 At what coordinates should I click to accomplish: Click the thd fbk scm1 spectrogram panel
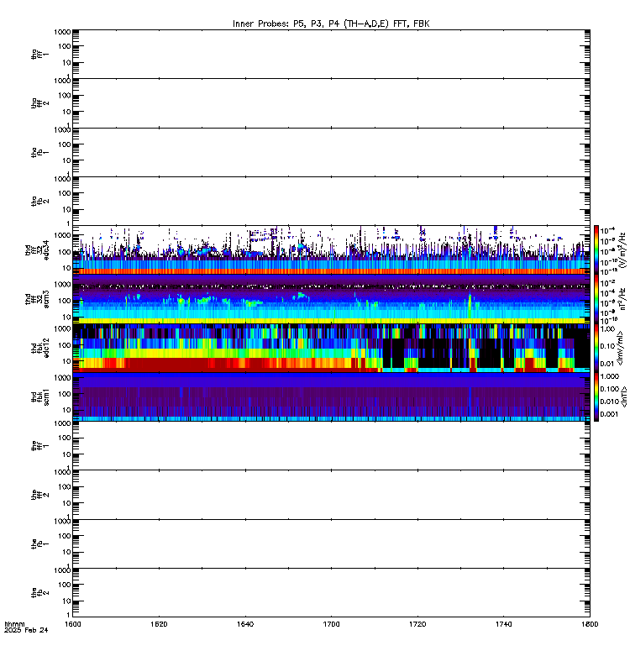[331, 396]
